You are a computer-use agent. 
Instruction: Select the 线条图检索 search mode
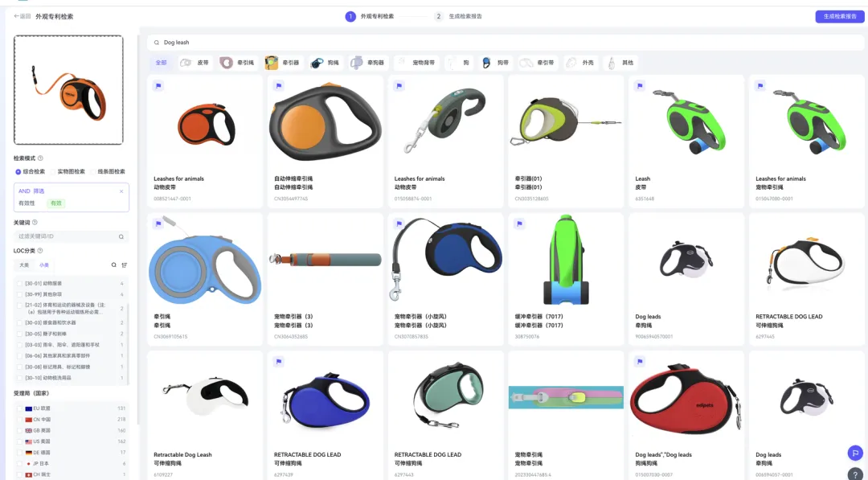point(108,171)
